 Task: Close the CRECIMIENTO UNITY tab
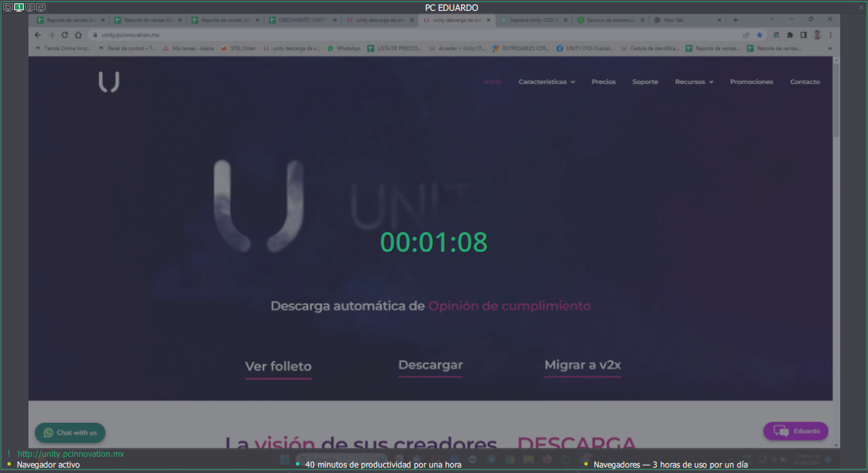334,20
